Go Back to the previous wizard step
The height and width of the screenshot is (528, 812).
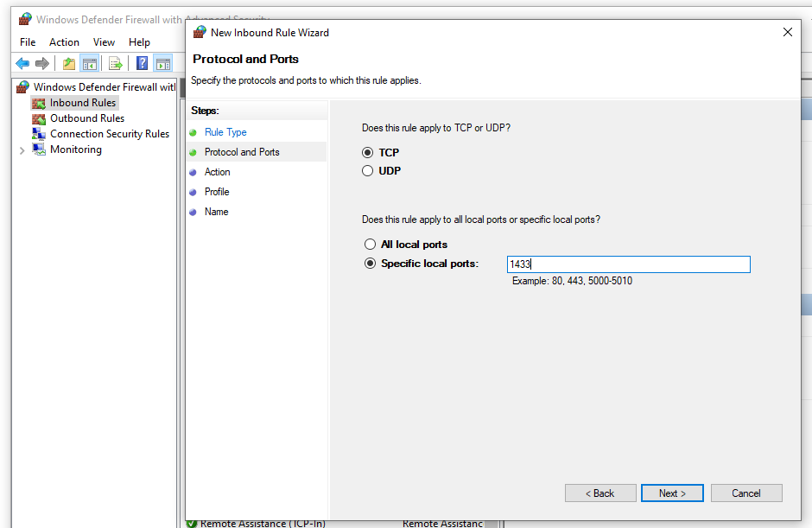(x=600, y=493)
